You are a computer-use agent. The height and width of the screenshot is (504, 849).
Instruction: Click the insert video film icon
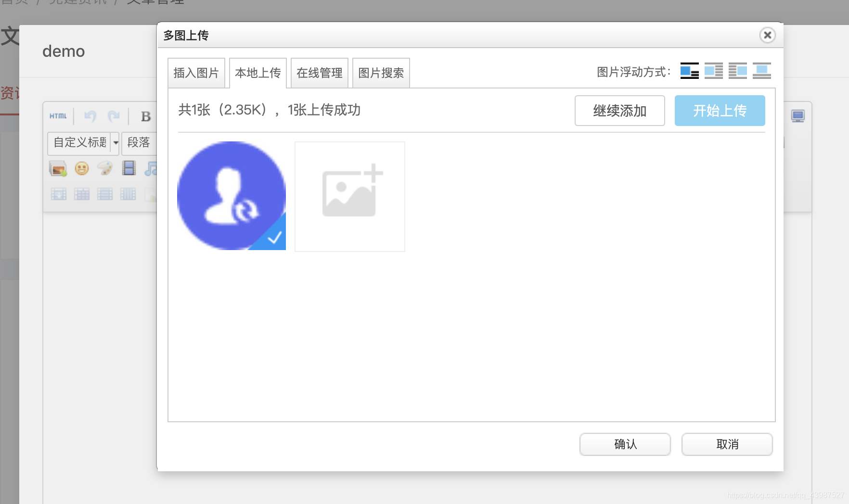(x=129, y=168)
